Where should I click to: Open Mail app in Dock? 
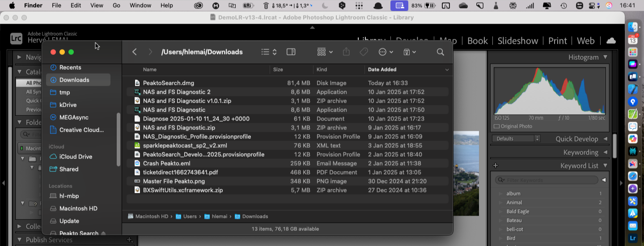click(633, 226)
